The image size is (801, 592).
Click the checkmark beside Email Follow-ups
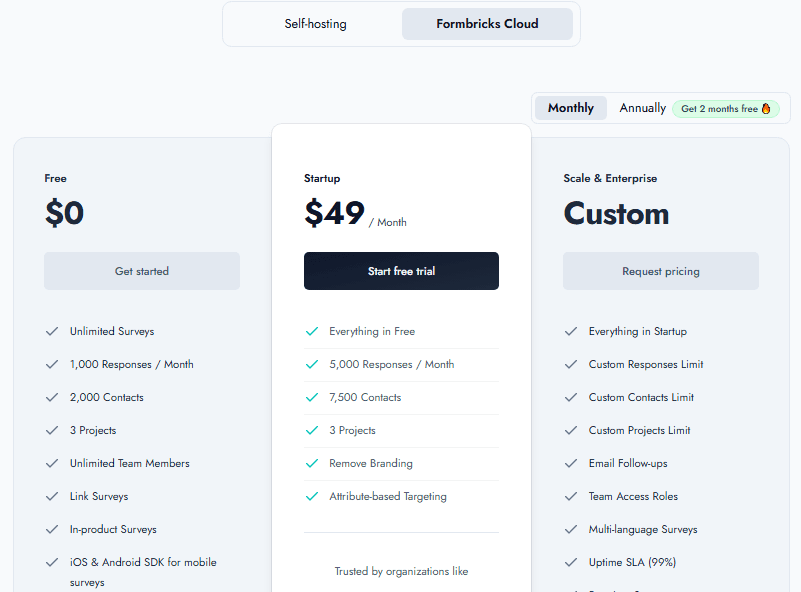coord(571,463)
